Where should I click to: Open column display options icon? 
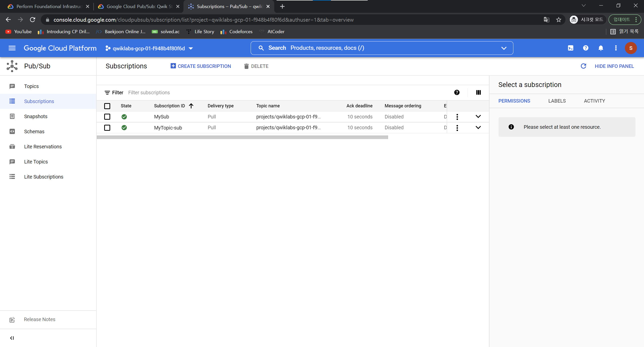coord(478,93)
